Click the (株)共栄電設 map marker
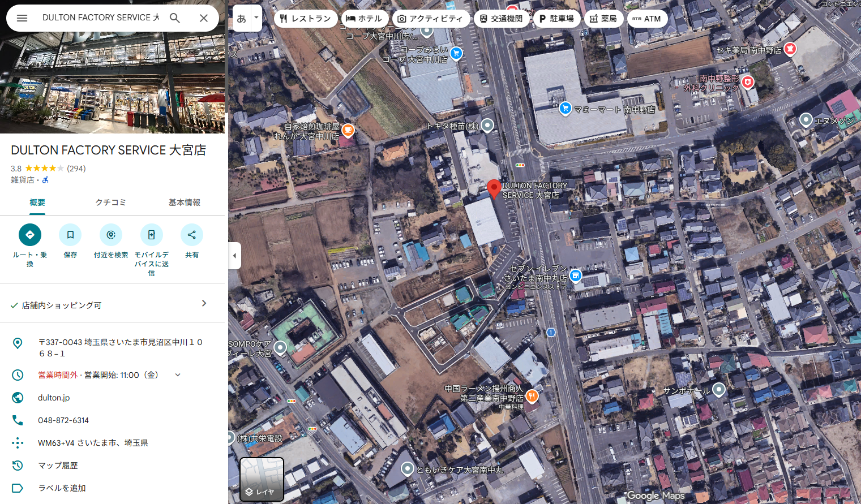Image resolution: width=861 pixels, height=504 pixels. [230, 437]
